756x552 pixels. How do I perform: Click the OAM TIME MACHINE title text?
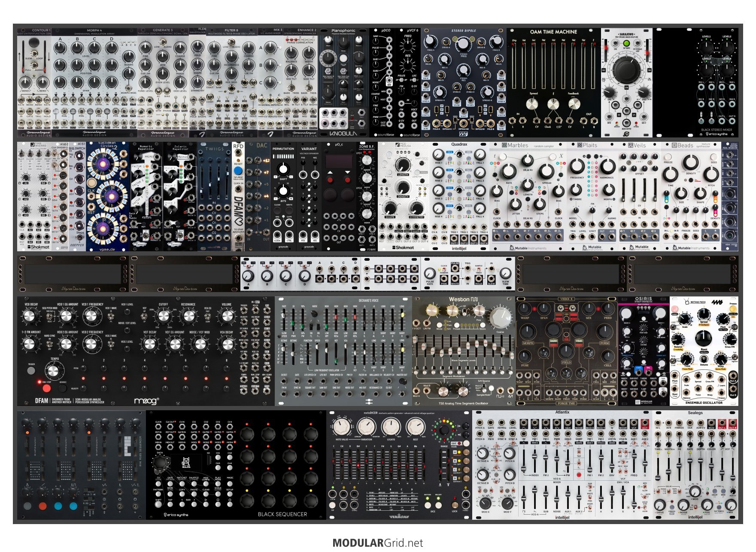pyautogui.click(x=553, y=32)
